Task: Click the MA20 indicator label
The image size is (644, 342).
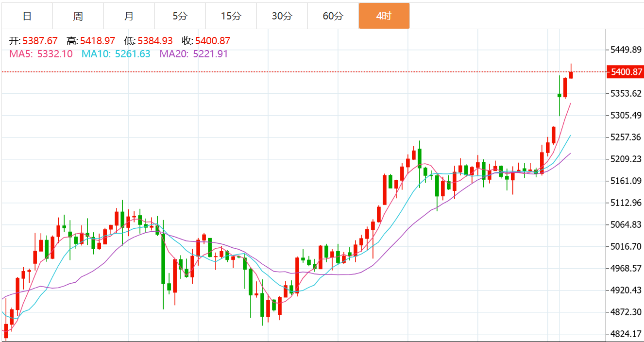Action: point(193,54)
